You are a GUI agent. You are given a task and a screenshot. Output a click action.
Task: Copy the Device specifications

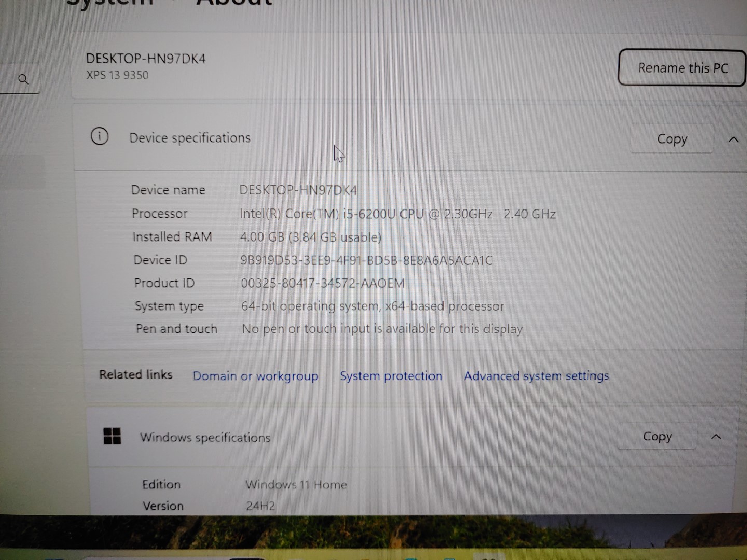[671, 139]
